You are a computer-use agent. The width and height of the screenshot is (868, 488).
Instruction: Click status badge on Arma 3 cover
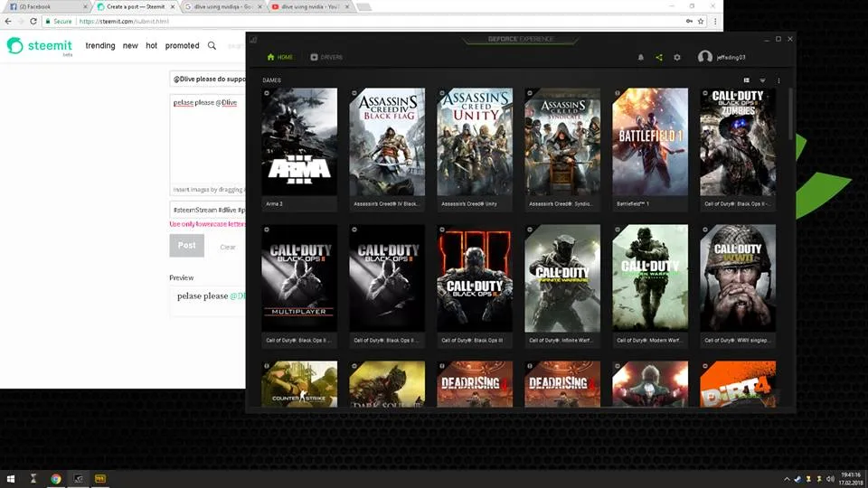click(x=267, y=93)
